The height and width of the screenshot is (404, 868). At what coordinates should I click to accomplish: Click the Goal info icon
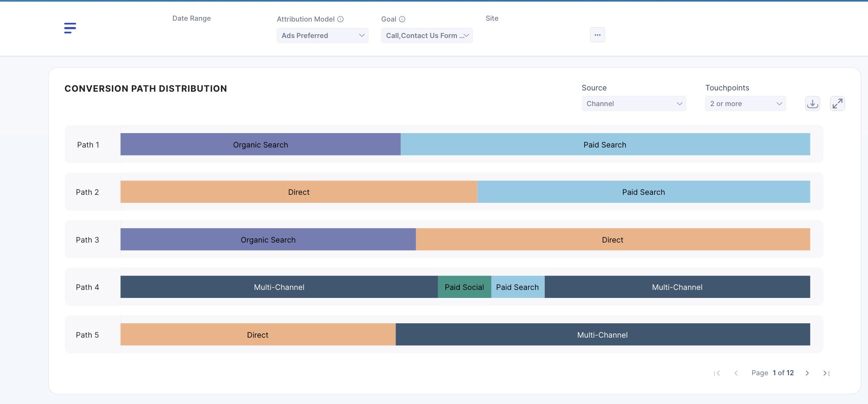402,19
